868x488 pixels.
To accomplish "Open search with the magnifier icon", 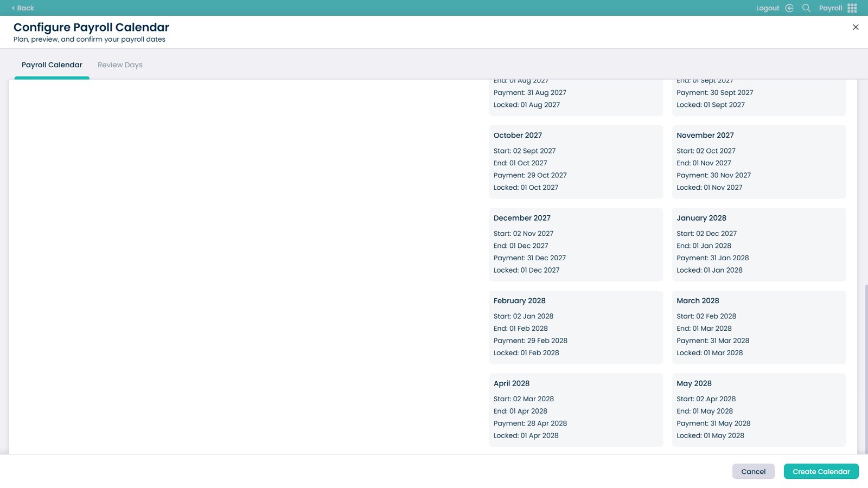I will (x=806, y=8).
